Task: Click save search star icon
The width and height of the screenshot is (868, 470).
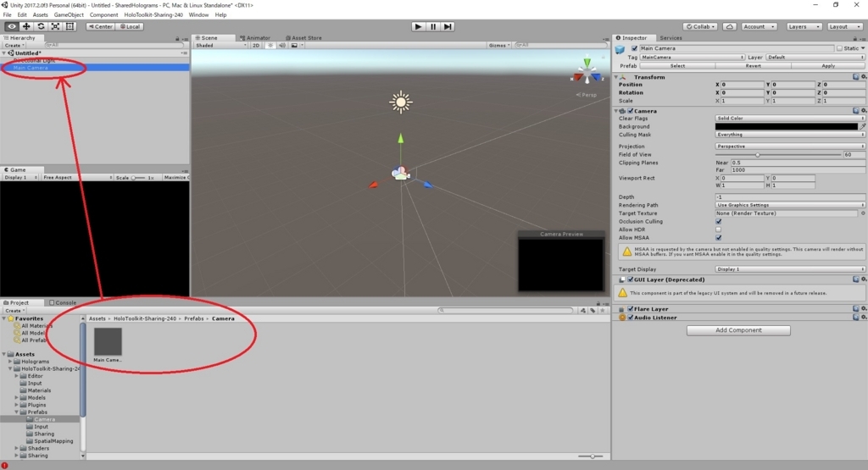Action: tap(603, 310)
